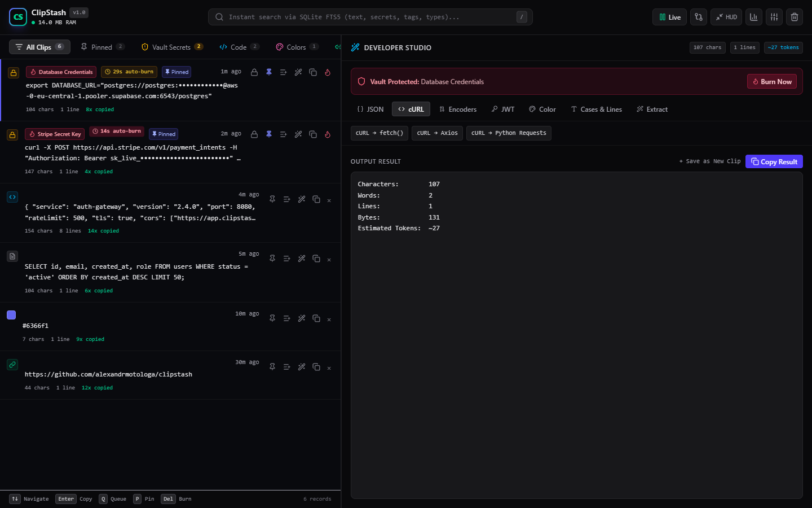
Task: Select the All Clips filter tab
Action: (x=39, y=47)
